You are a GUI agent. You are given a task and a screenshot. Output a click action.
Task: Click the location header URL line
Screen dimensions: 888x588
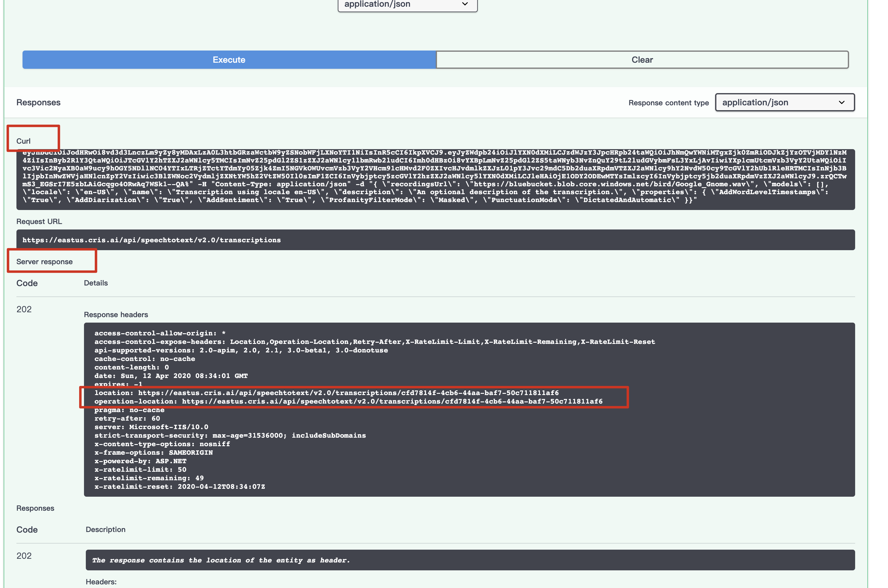point(326,393)
